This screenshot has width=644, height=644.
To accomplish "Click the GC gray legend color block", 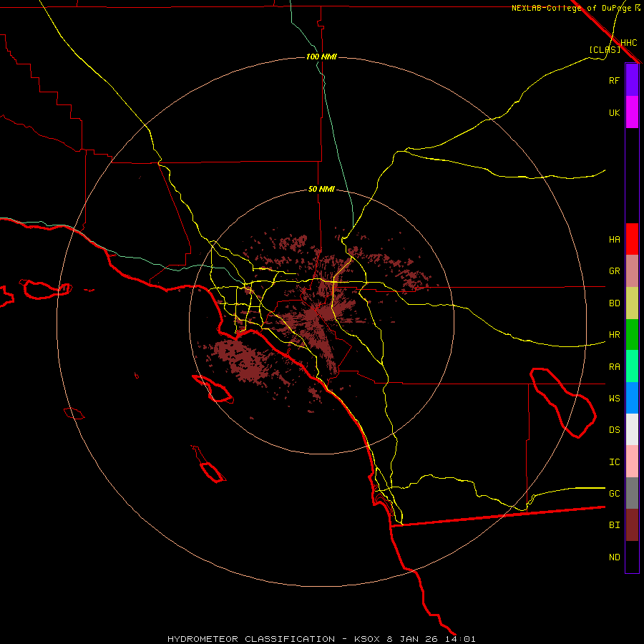I will (x=632, y=493).
